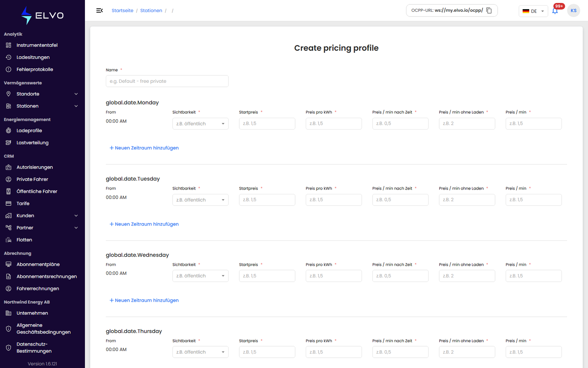Click the Instrumententafel dashboard icon
This screenshot has height=368, width=588.
[x=8, y=45]
